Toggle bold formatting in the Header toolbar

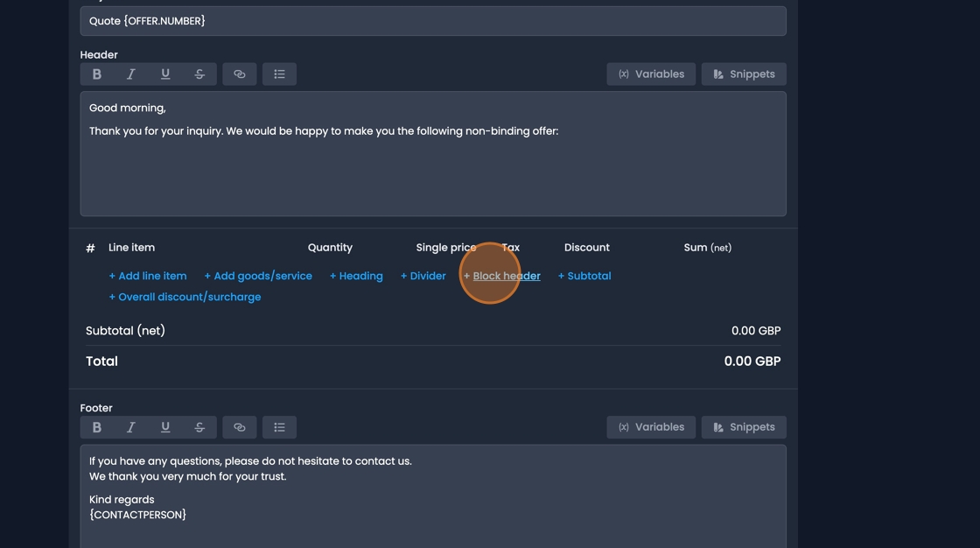point(96,74)
